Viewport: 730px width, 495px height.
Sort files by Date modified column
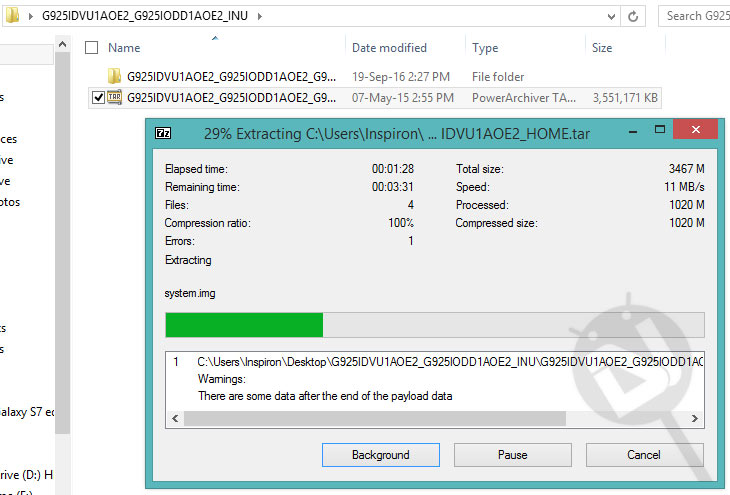point(389,48)
